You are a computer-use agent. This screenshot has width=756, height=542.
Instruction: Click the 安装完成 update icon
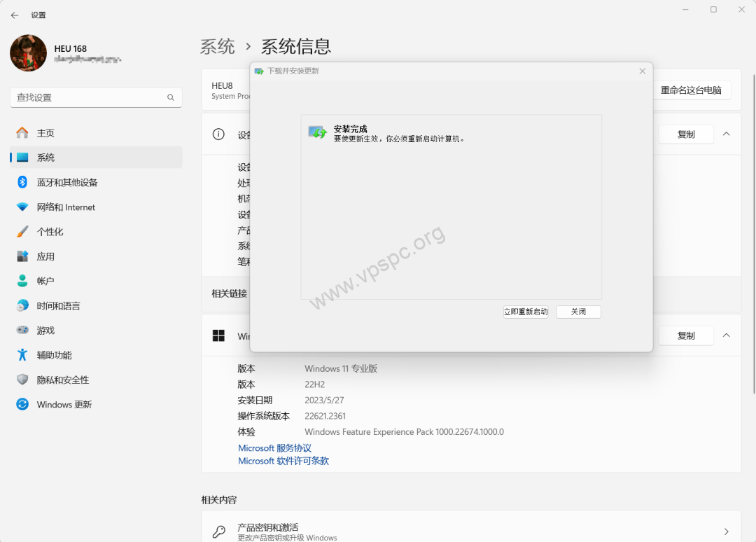317,132
